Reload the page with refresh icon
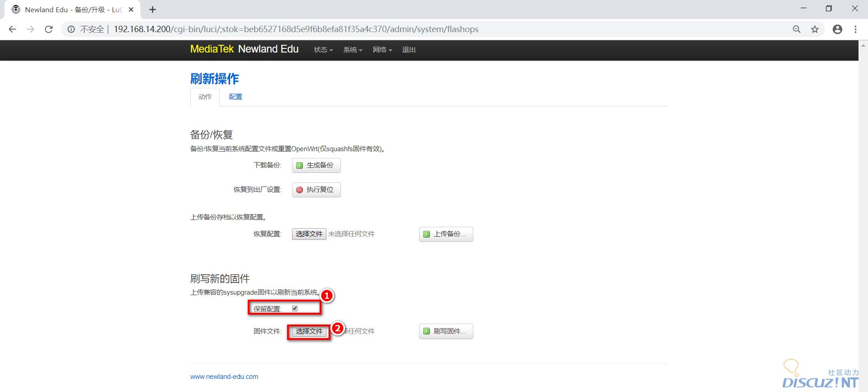This screenshot has width=868, height=392. click(x=49, y=29)
